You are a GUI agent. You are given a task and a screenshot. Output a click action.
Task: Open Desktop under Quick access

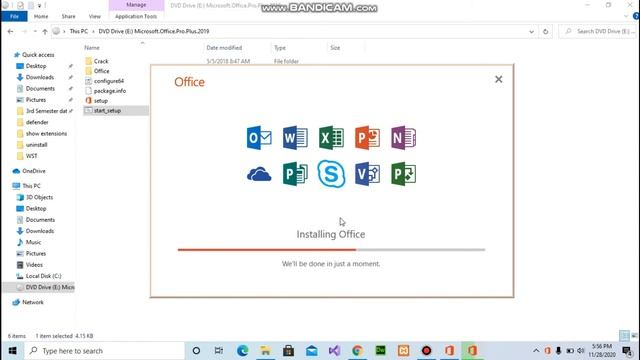coord(36,66)
